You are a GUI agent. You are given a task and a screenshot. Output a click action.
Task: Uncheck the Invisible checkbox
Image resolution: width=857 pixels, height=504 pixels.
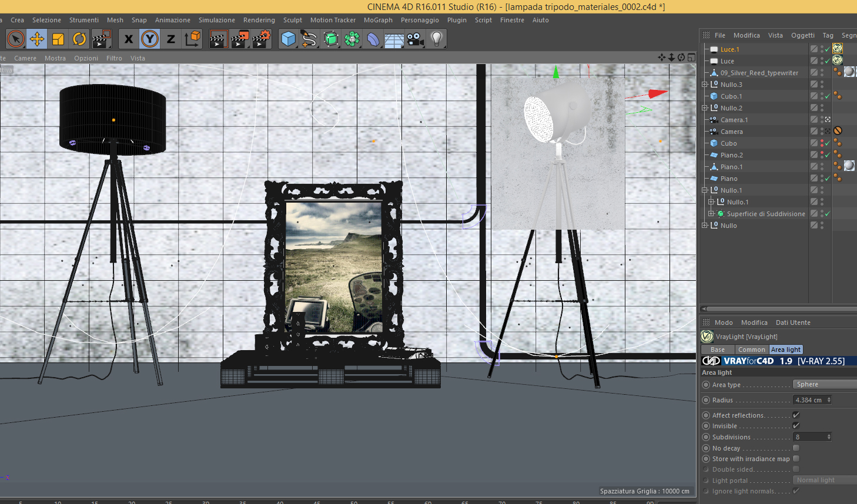(x=796, y=426)
